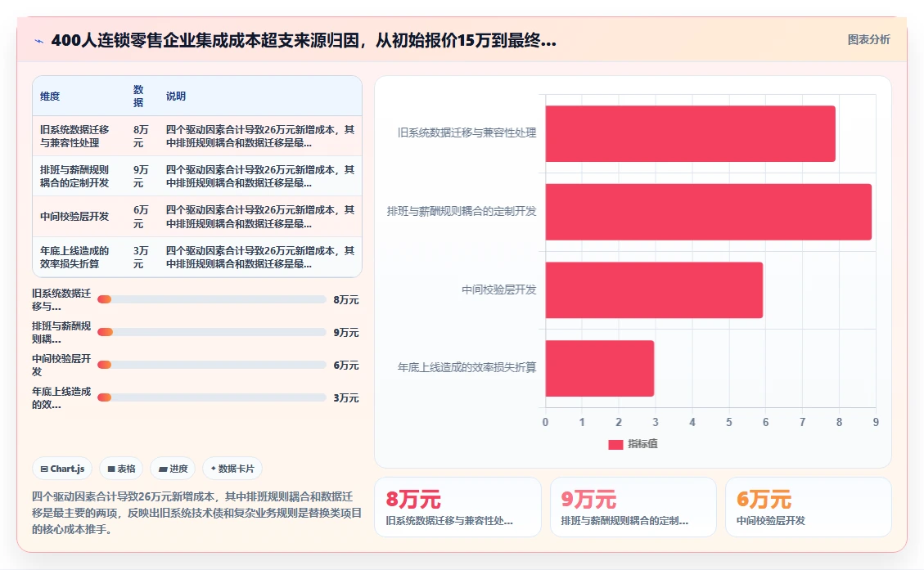Viewport: 924px width, 570px height.
Task: Click the 6万元 value beside the progress bar
Action: point(346,365)
